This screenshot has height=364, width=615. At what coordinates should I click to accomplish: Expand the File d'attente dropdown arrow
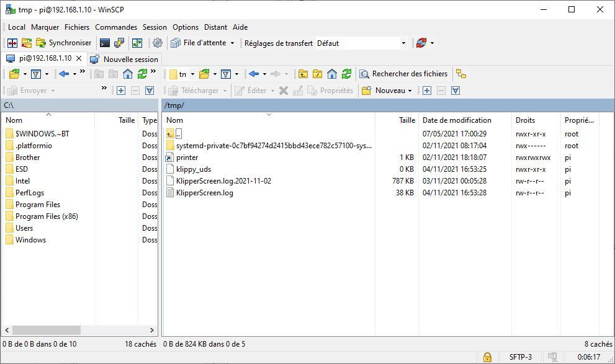point(232,43)
